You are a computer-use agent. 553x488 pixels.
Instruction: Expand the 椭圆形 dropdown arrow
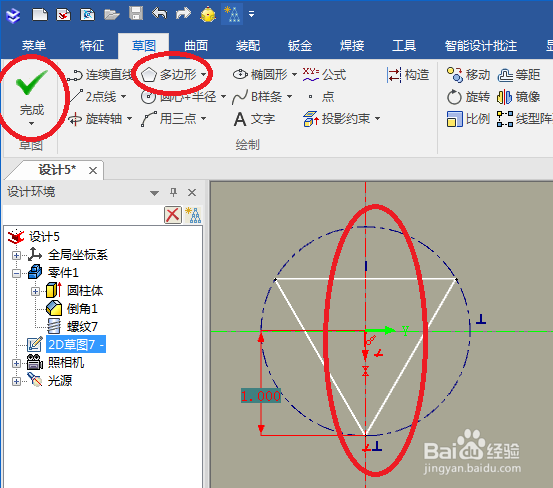coord(294,75)
